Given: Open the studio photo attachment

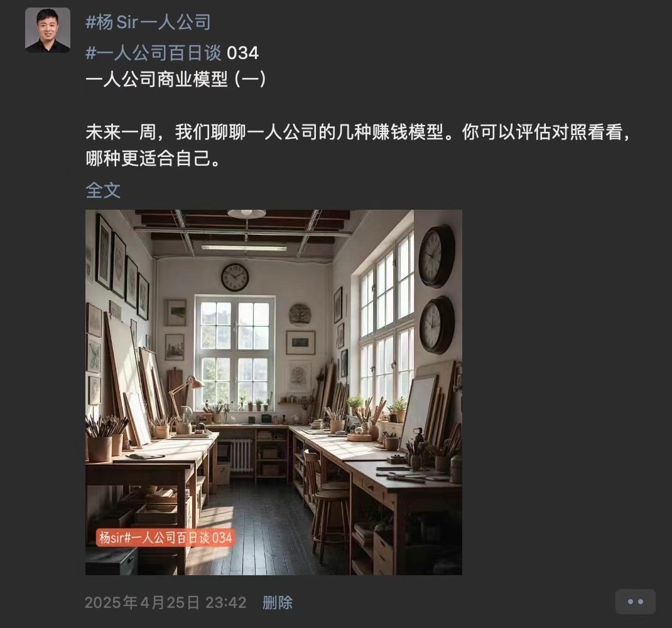Looking at the screenshot, I should coord(273,392).
